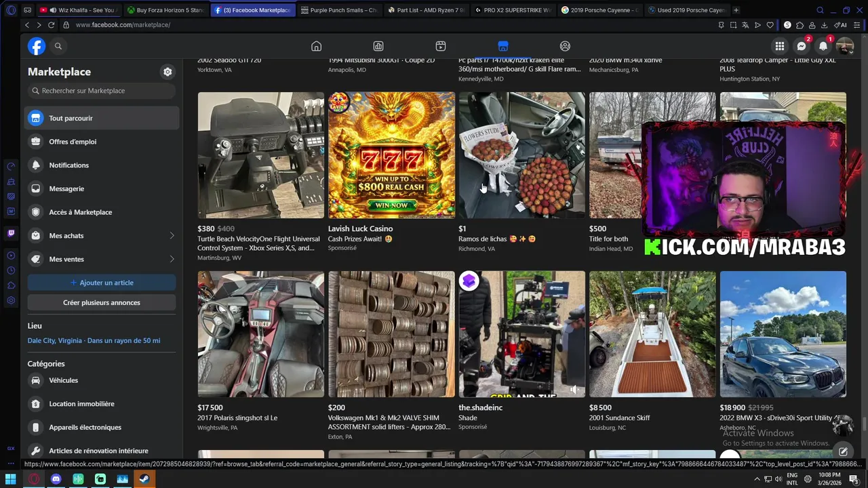Unmute the Shade sponsored video

(x=574, y=389)
